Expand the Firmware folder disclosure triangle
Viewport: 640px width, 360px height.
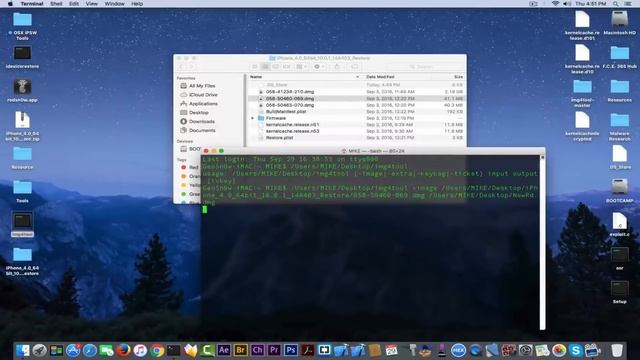(253, 118)
